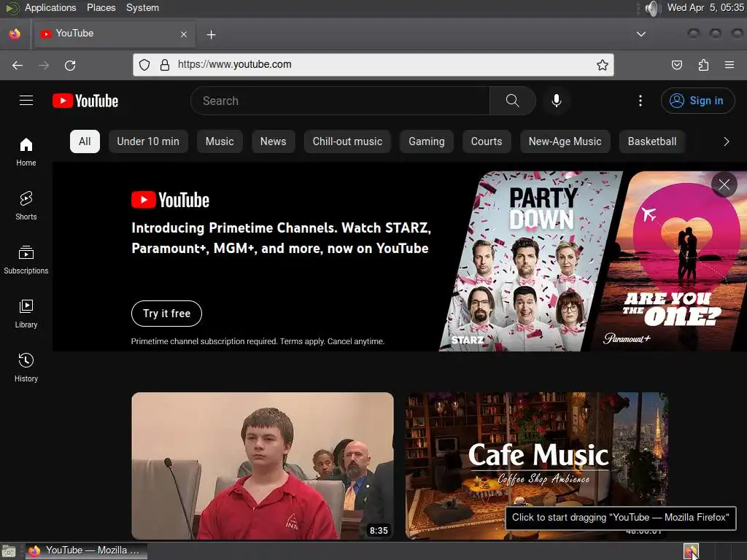The image size is (747, 560).
Task: List all tabs dropdown arrow
Action: 641,34
